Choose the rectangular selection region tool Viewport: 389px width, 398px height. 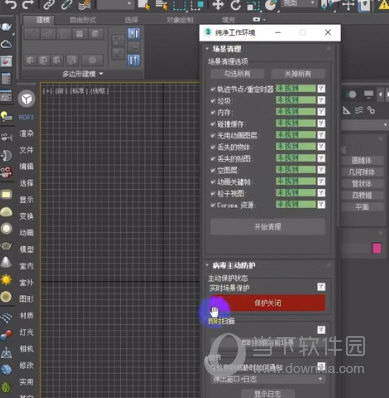pos(180,4)
